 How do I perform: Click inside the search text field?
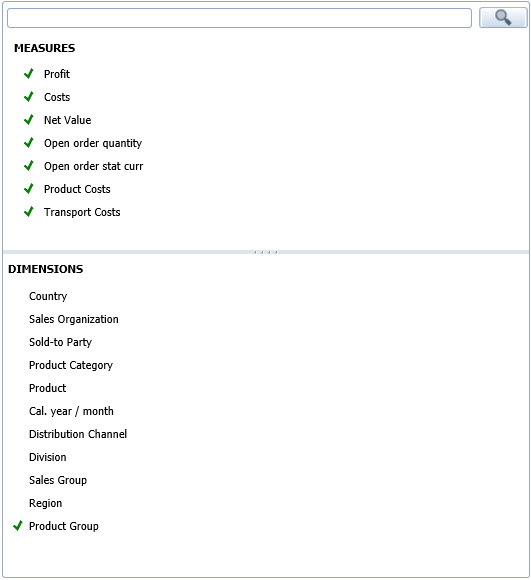coord(239,18)
